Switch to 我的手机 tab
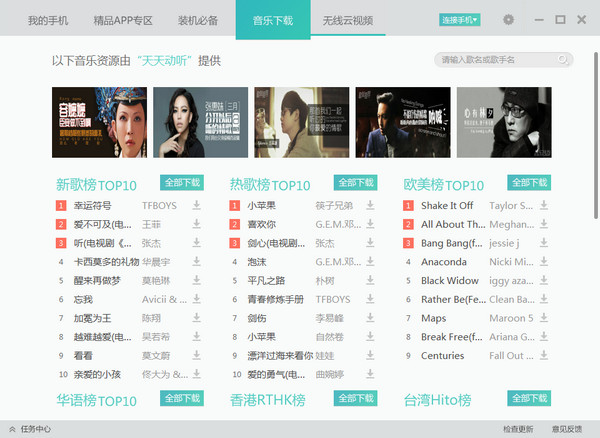Screen dimensions: 600x438 coord(48,20)
